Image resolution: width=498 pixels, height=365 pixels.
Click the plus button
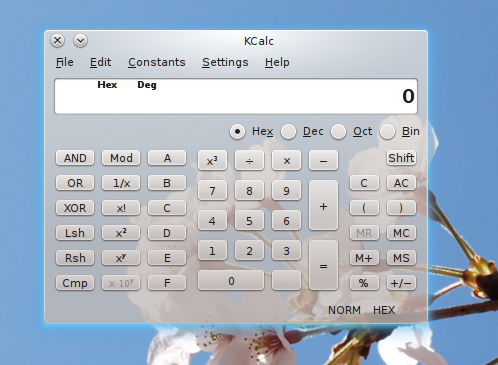(323, 205)
